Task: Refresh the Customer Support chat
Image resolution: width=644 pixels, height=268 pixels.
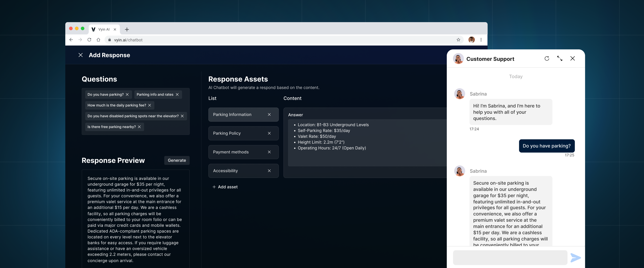Action: 547,59
